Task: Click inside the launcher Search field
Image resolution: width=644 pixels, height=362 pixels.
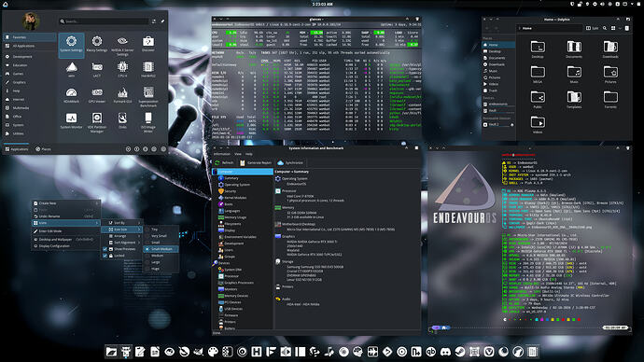Action: [105, 21]
